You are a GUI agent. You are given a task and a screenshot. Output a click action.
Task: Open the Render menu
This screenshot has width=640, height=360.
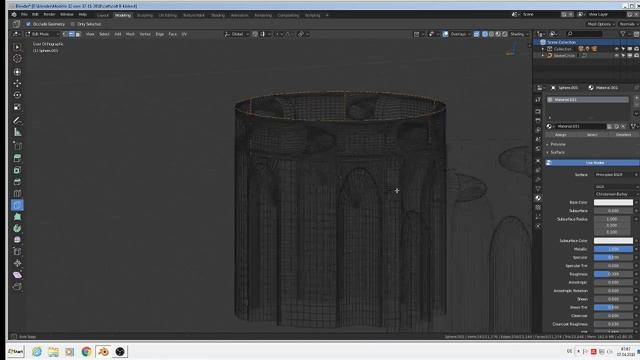[x=49, y=15]
